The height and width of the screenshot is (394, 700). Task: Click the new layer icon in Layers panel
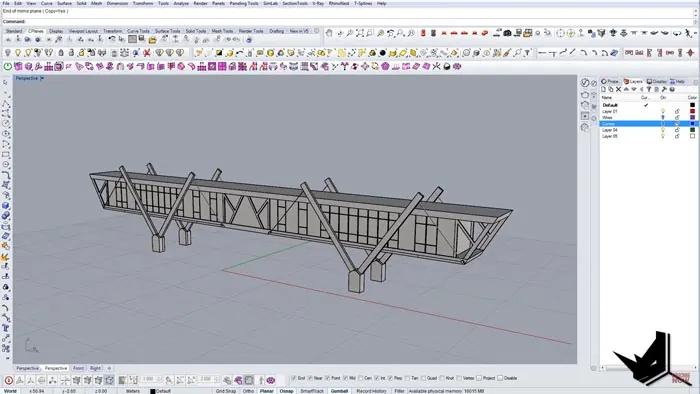[603, 89]
